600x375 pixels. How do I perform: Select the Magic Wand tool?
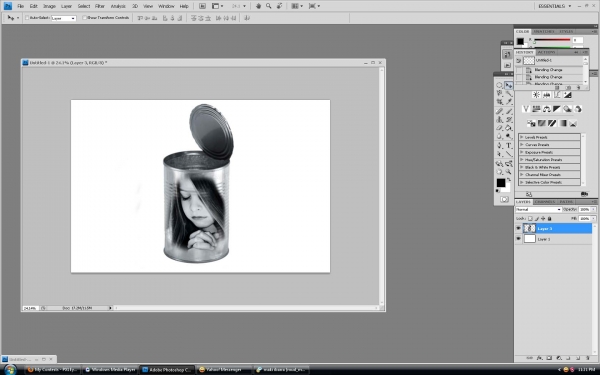click(x=509, y=93)
